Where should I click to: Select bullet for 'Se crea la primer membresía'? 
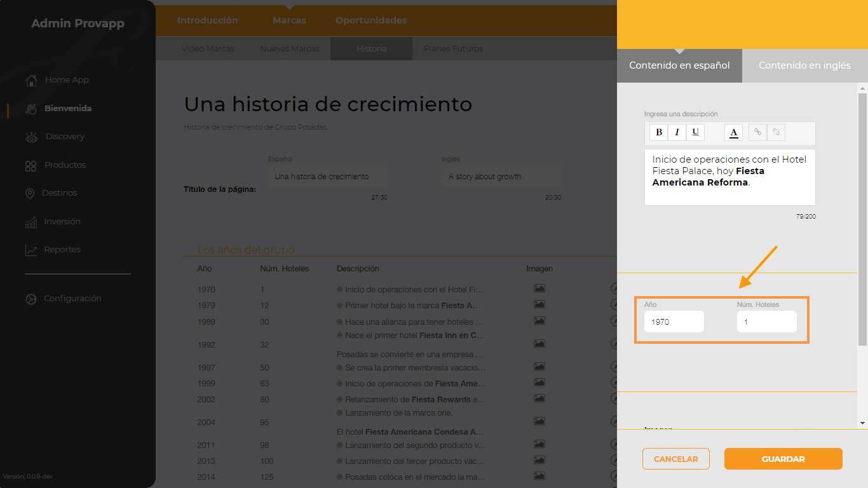click(339, 367)
